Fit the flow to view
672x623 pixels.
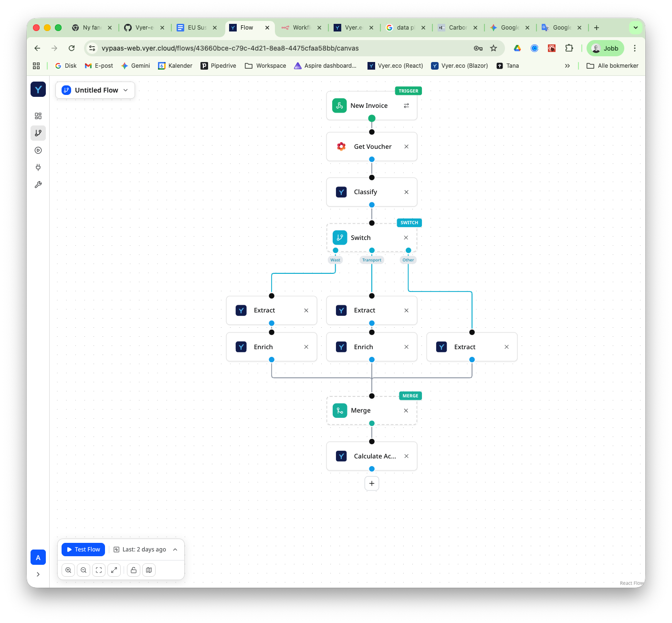coord(99,570)
